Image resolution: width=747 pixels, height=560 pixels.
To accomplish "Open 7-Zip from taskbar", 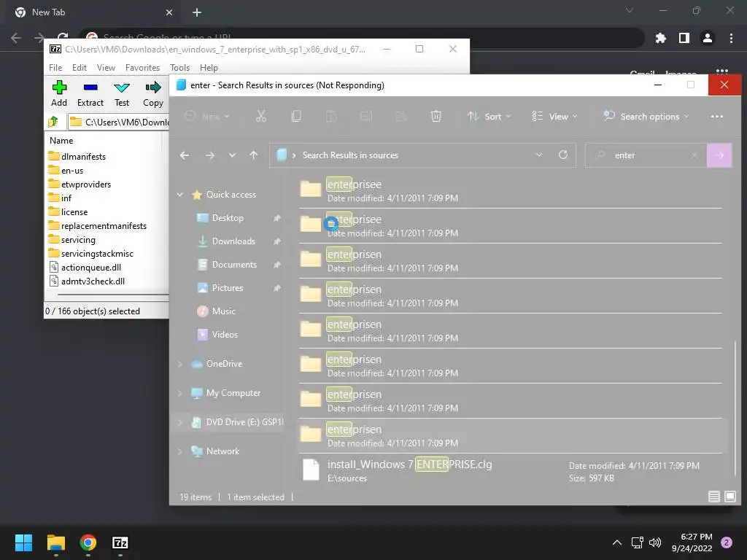I will pos(120,542).
